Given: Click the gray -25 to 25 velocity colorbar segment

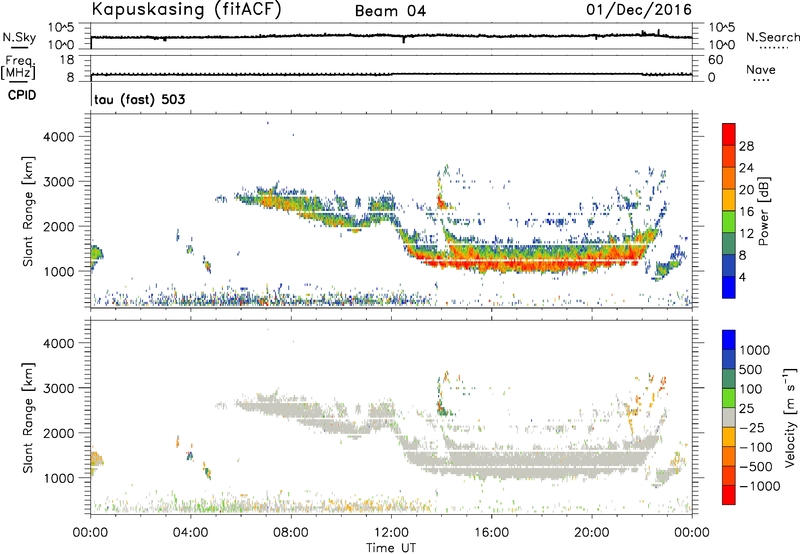Looking at the screenshot, I should coord(729,417).
